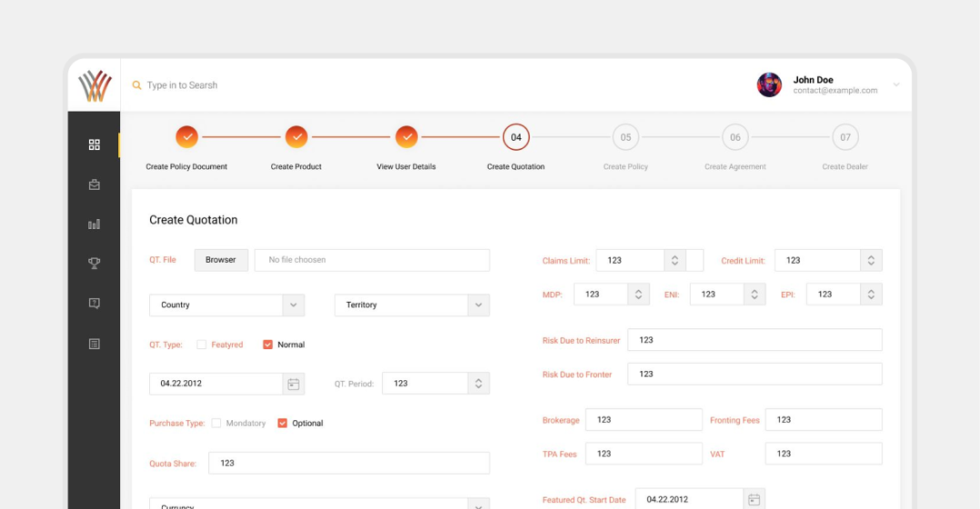Go to step 05 Create Policy

[625, 137]
